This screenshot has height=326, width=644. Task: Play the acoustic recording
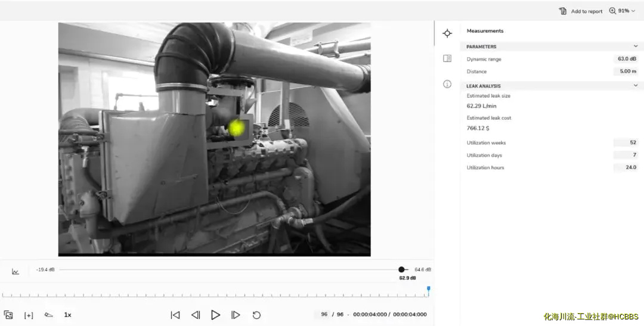pos(215,315)
